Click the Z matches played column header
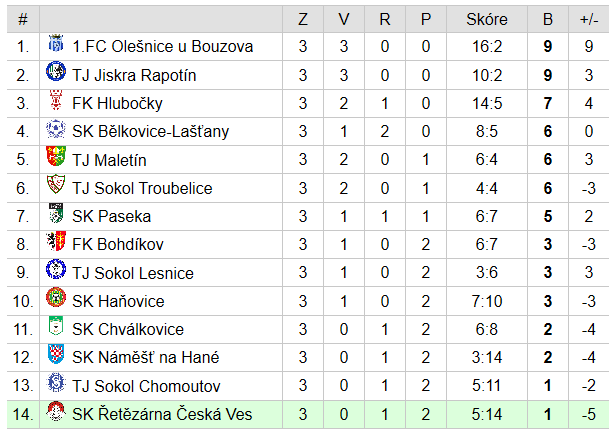The image size is (615, 432). 303,19
